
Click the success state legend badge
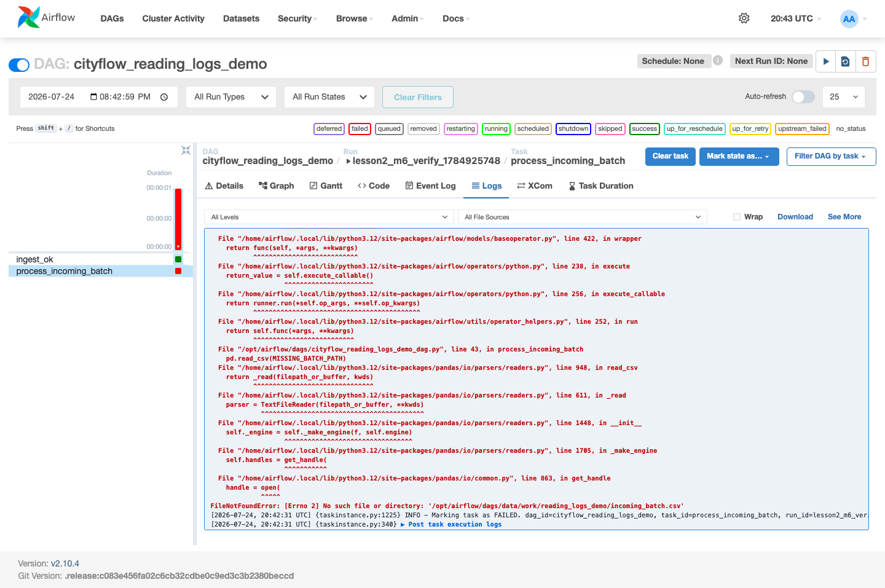644,128
